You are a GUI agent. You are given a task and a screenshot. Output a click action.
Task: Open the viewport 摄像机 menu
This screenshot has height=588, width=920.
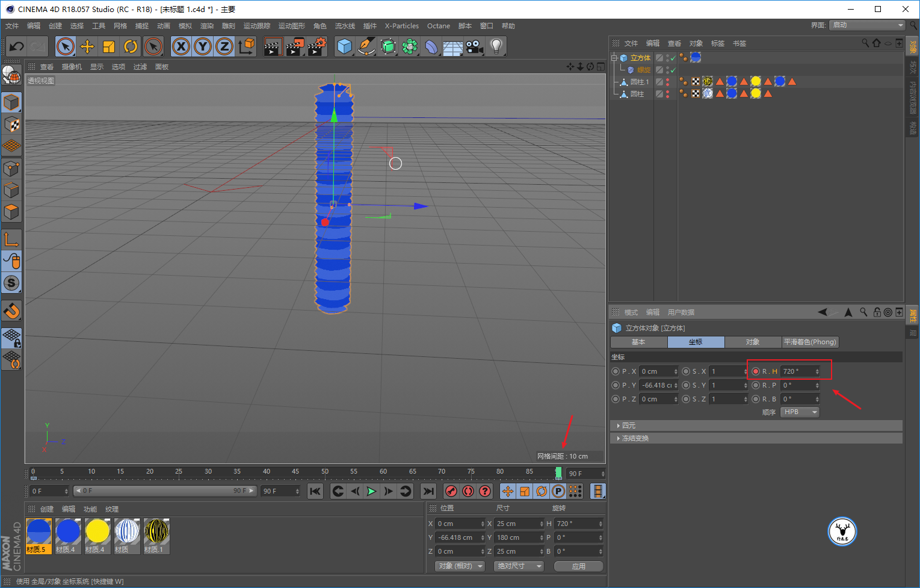pyautogui.click(x=72, y=67)
